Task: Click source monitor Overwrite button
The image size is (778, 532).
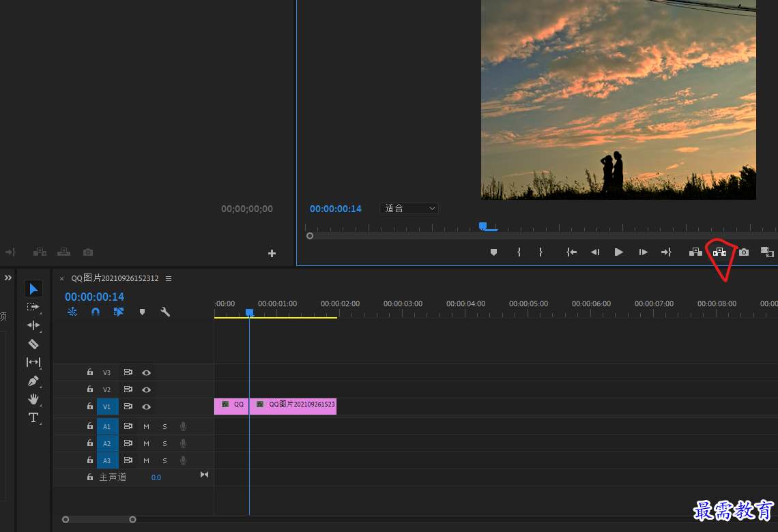Action: [63, 252]
